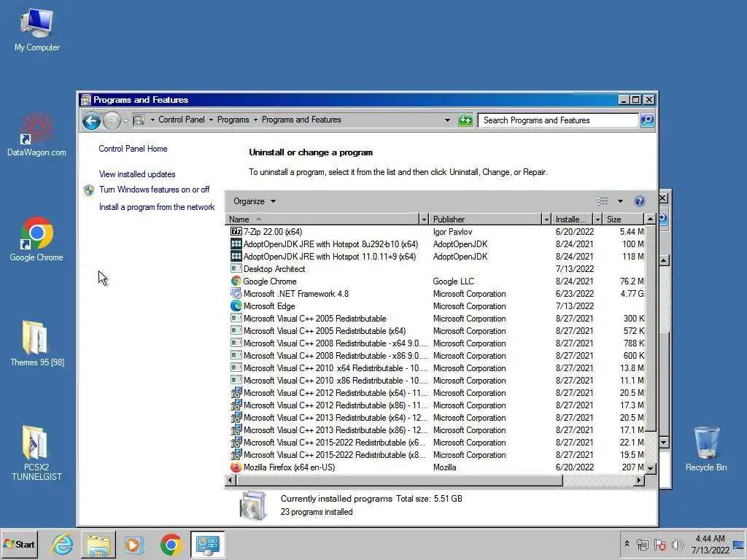747x560 pixels.
Task: Open the PCSX2 TUNNELGIST folder icon
Action: click(x=36, y=454)
